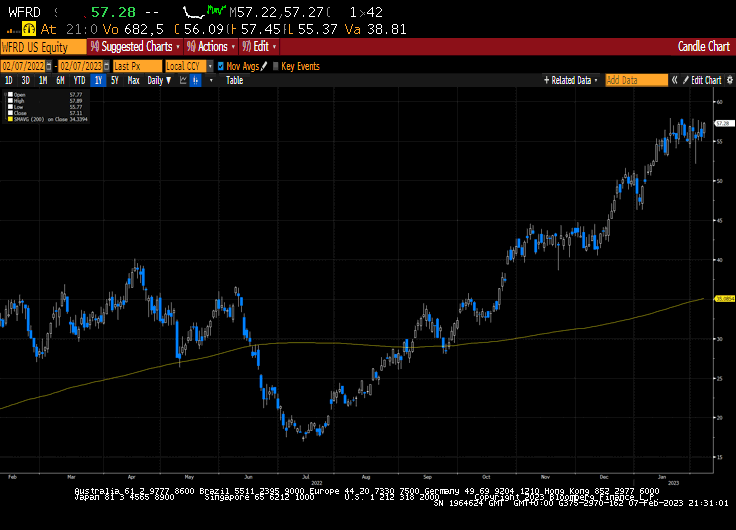Toggle the Close series legend checkbox
Screen dimensions: 736x530
click(x=10, y=113)
